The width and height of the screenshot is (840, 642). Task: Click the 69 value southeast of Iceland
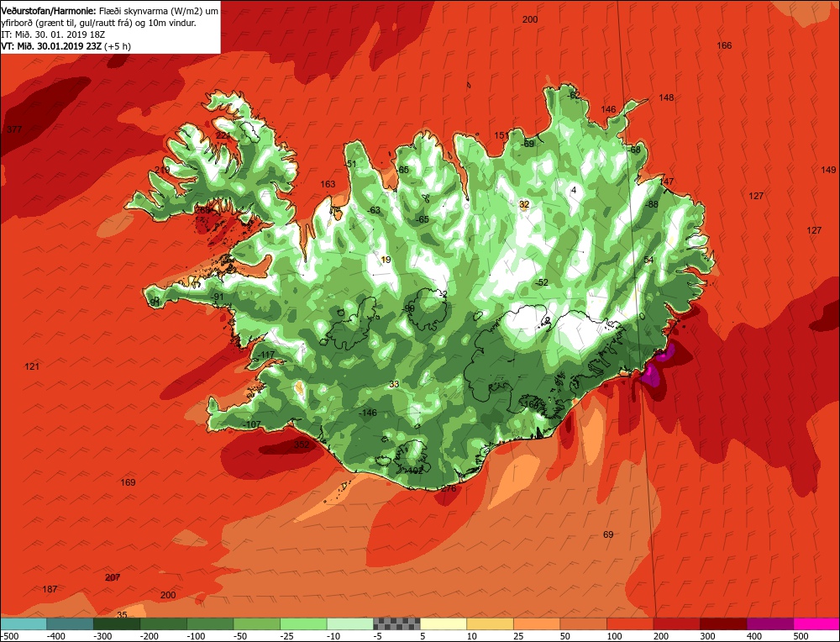[x=608, y=534]
